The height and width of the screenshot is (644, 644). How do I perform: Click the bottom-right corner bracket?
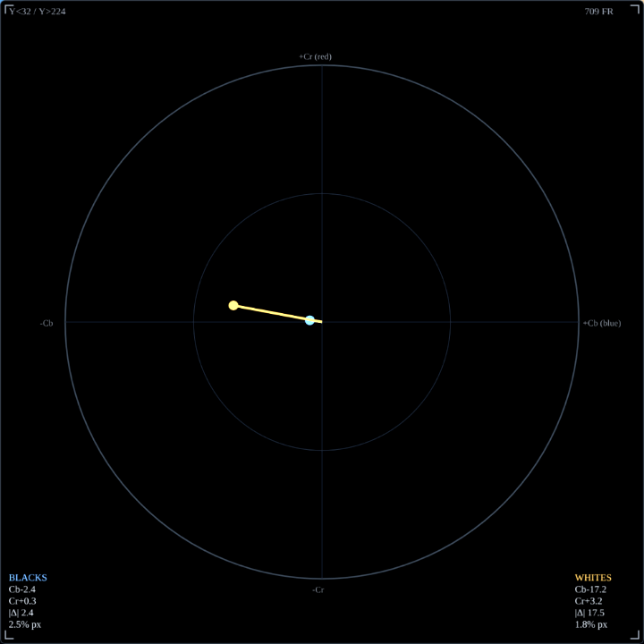635,635
